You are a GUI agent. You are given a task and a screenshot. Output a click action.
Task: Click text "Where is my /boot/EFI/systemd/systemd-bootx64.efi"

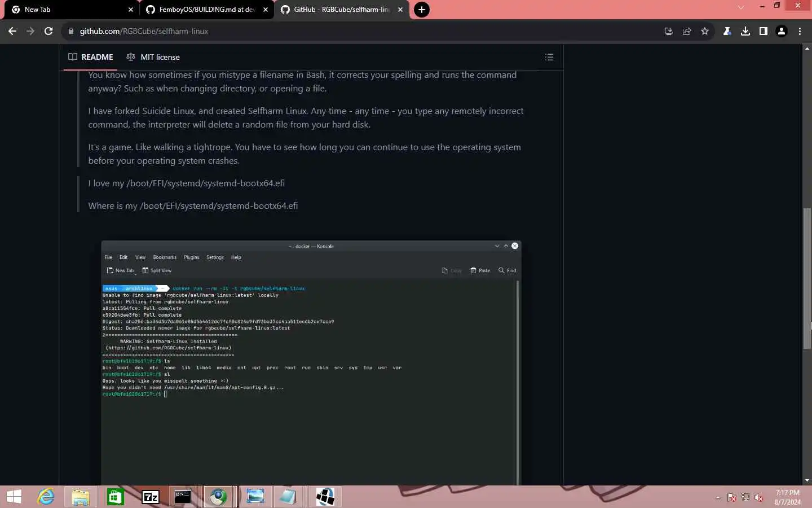[193, 206]
